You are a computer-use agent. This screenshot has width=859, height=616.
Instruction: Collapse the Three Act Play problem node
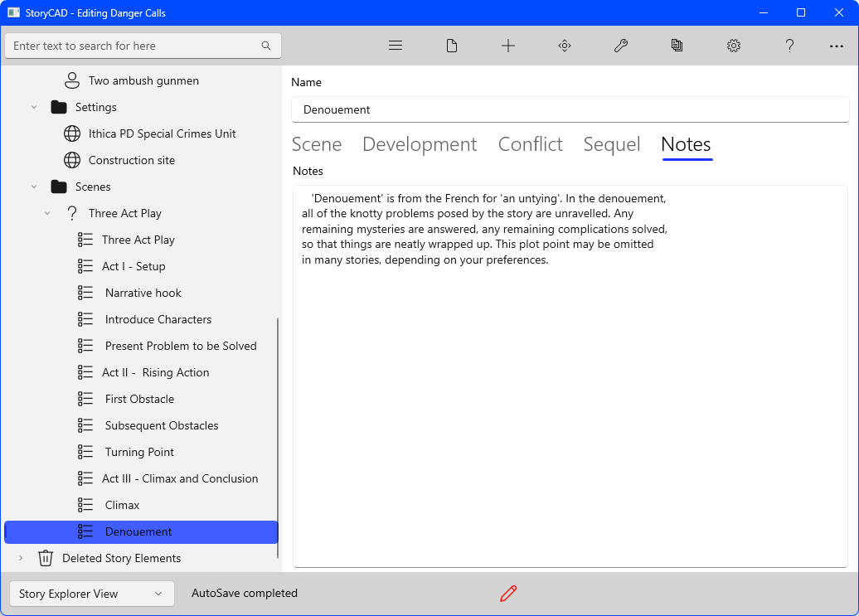(x=47, y=213)
